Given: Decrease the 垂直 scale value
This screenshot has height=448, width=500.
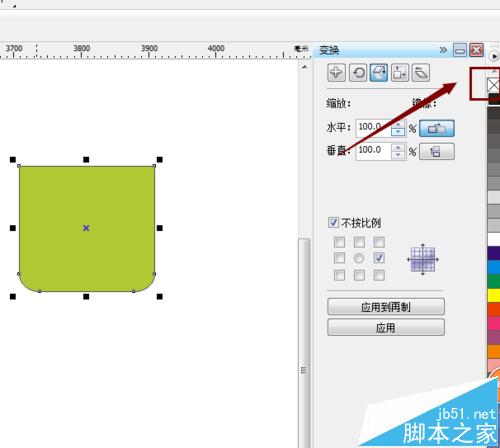Looking at the screenshot, I should click(398, 156).
